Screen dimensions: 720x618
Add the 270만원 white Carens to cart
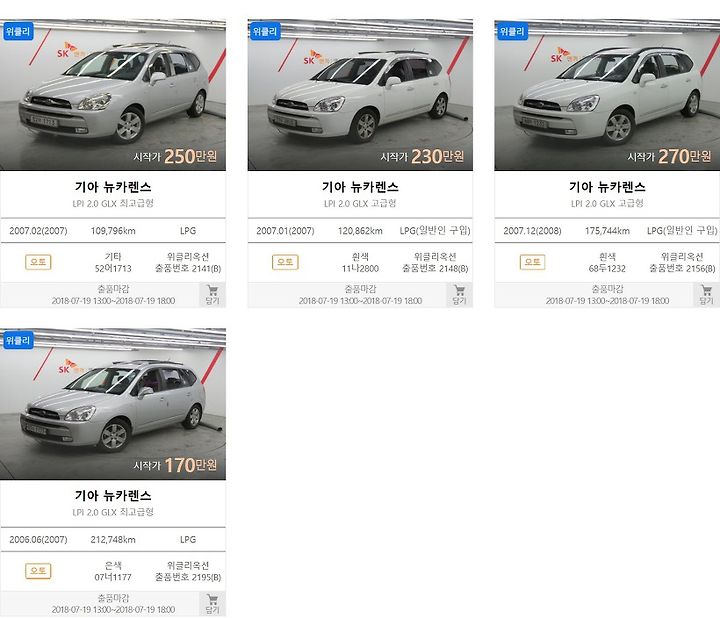pyautogui.click(x=706, y=295)
